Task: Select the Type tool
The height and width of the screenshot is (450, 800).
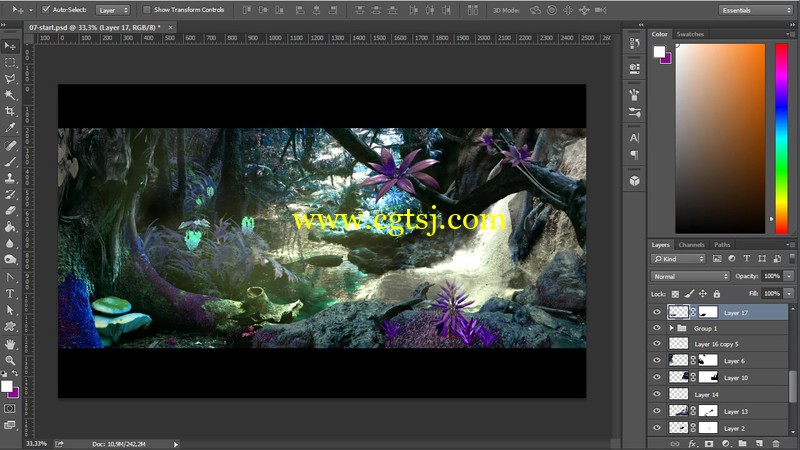Action: (x=10, y=294)
